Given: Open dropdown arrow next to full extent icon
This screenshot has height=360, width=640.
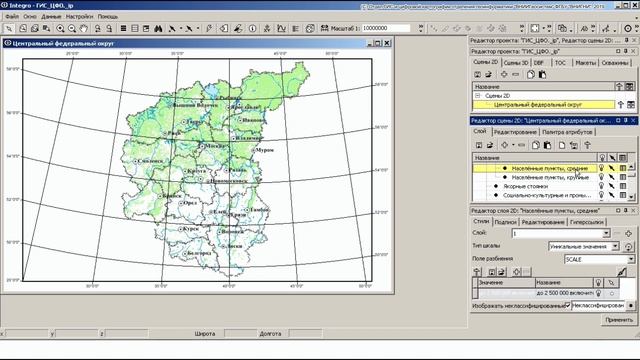Looking at the screenshot, I should point(543,29).
